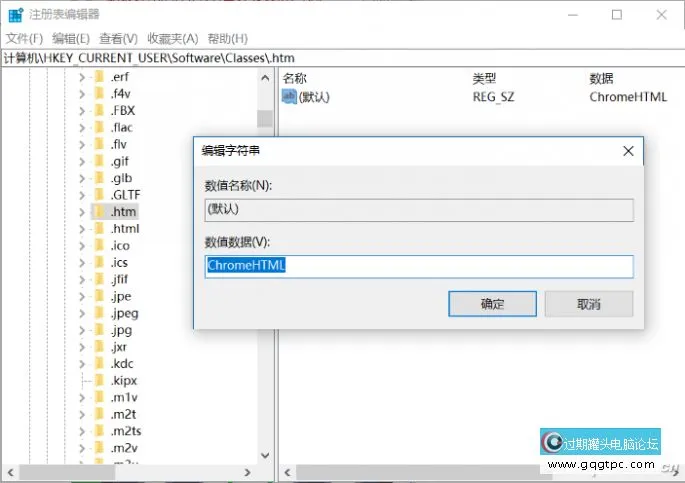
Task: Close the 编辑字符串 dialog
Action: point(628,151)
